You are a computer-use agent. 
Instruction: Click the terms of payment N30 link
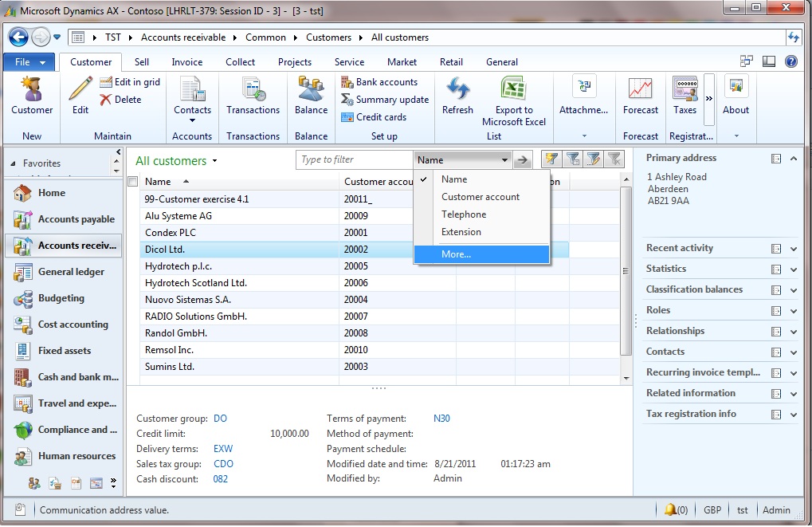pos(441,419)
